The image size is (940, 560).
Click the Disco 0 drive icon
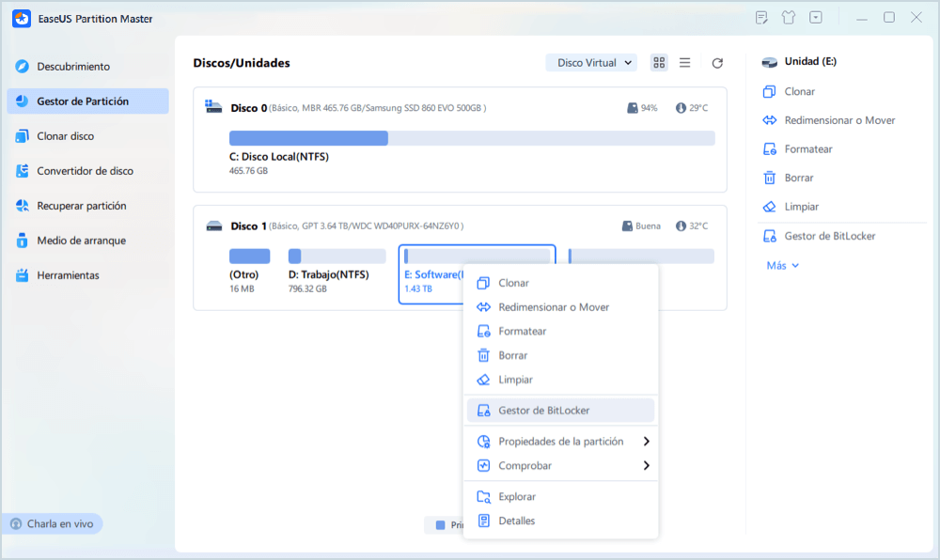(213, 107)
